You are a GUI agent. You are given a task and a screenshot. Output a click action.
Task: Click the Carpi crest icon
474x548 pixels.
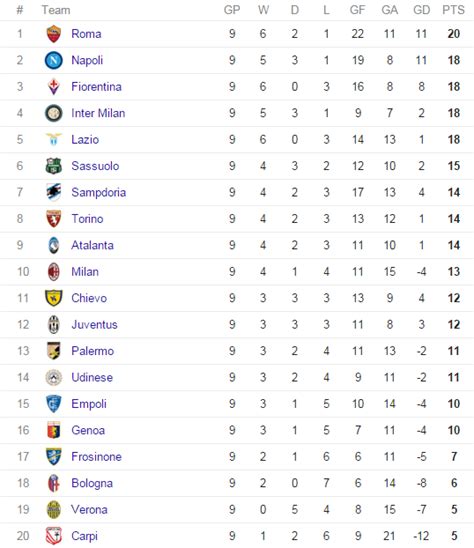coord(53,536)
